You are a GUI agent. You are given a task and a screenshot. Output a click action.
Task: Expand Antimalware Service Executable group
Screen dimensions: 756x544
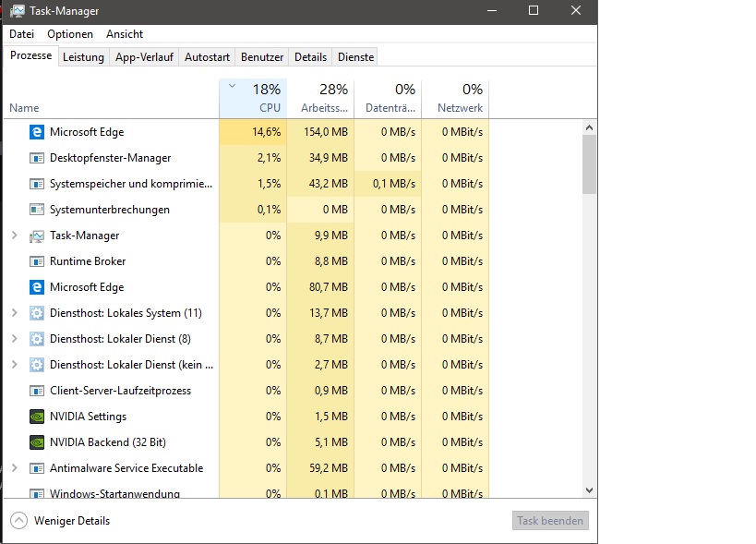click(14, 468)
